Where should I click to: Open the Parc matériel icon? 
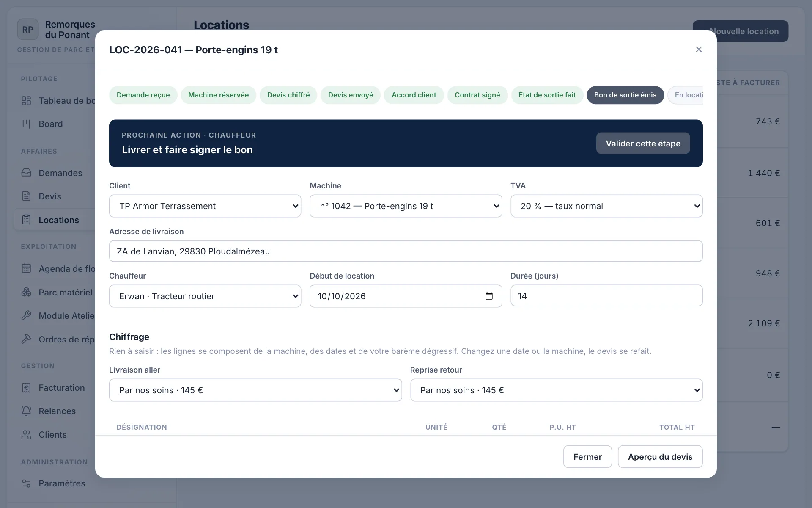click(26, 292)
